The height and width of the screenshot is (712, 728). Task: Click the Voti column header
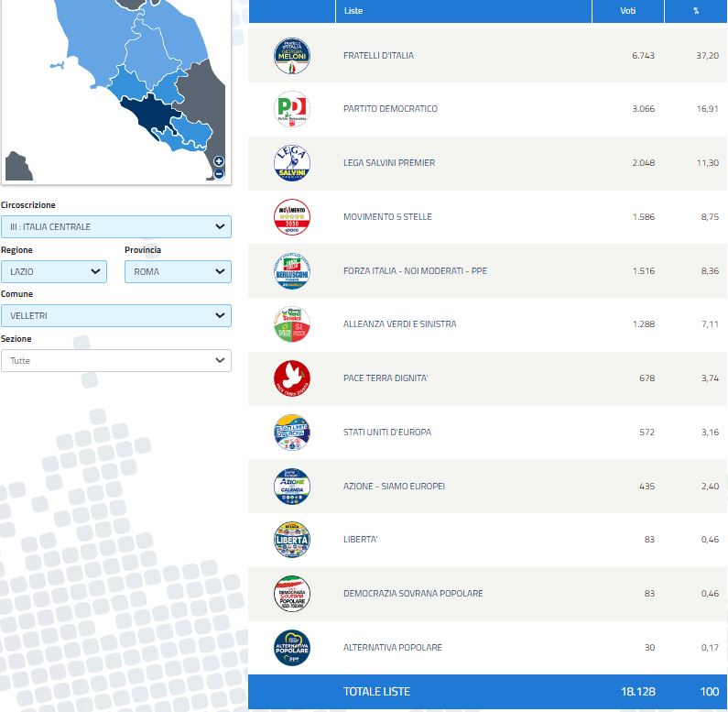point(627,11)
